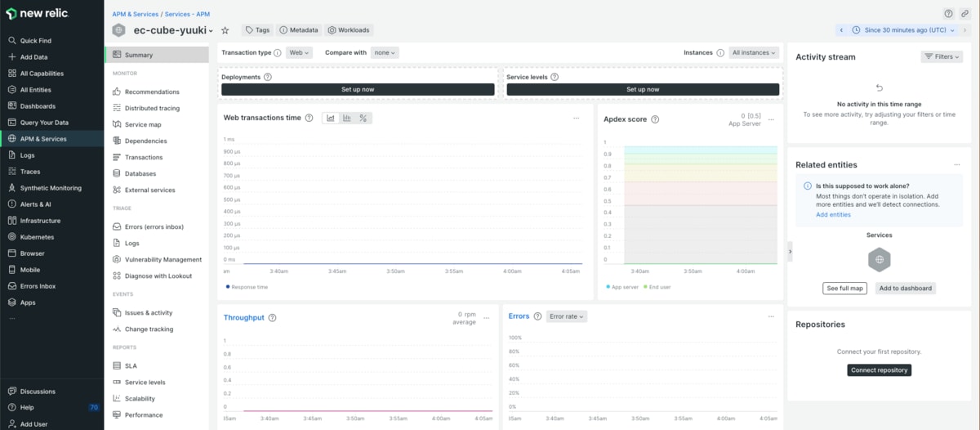Open All Entities
The width and height of the screenshot is (980, 430).
[x=35, y=90]
